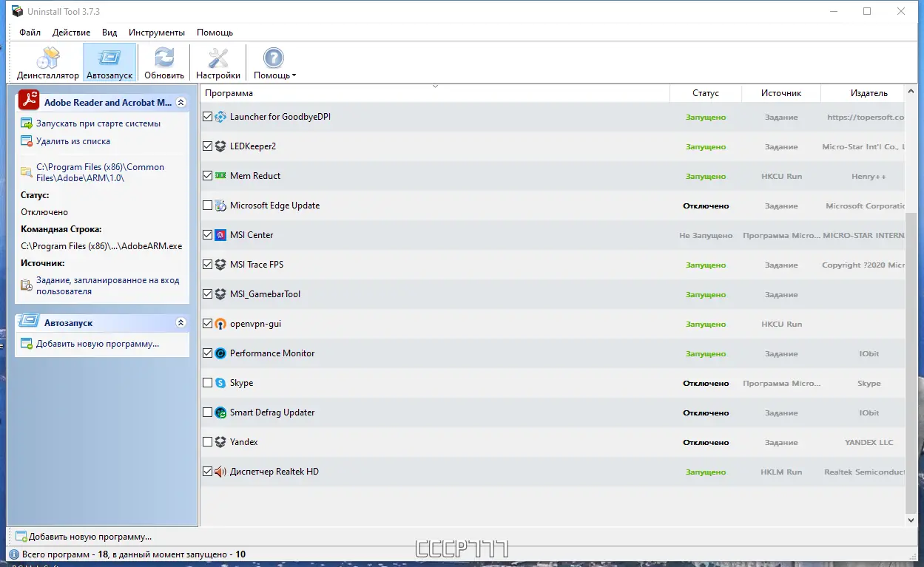
Task: Click Не Запущено status of MSI Center
Action: (x=706, y=236)
